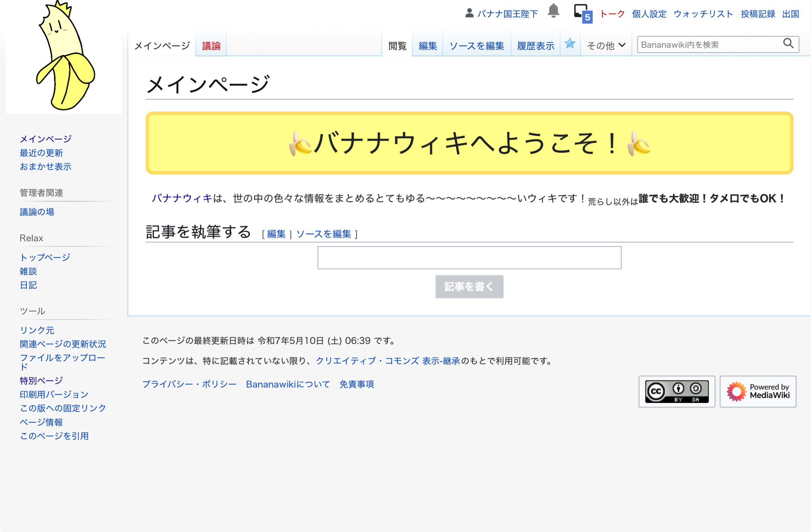Screen dimensions: 811x532
Task: Click the watchlist star icon
Action: coord(570,44)
